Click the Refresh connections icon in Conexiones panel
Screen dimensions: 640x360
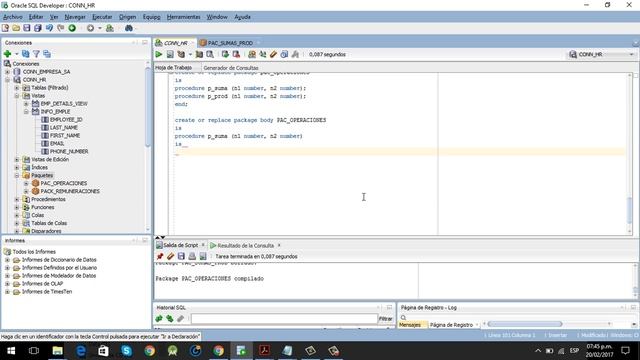[25, 54]
